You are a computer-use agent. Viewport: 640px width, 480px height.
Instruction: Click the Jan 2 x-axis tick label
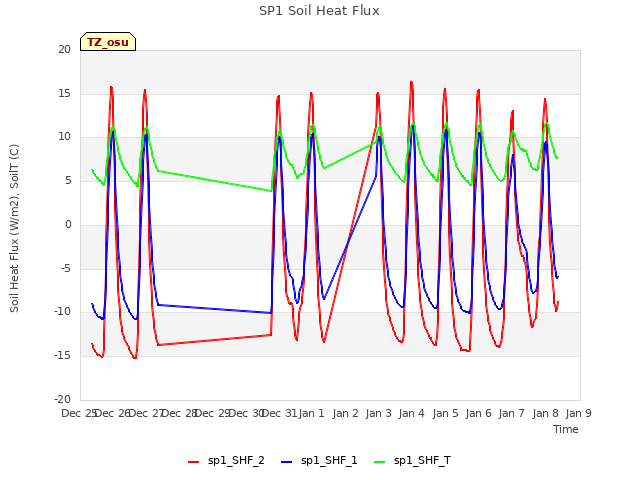(x=345, y=413)
